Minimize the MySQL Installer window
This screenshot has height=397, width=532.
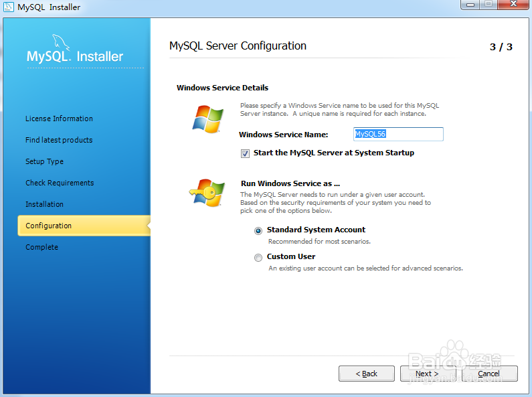pyautogui.click(x=470, y=5)
